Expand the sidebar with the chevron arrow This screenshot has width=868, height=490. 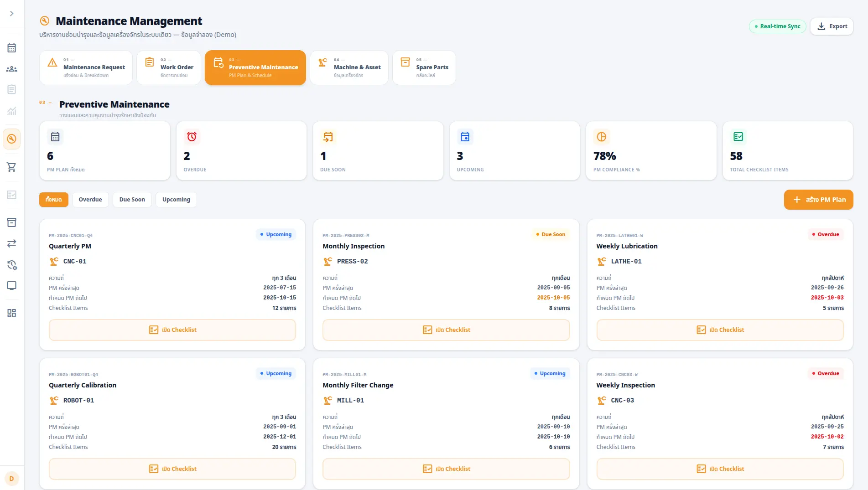pos(12,14)
